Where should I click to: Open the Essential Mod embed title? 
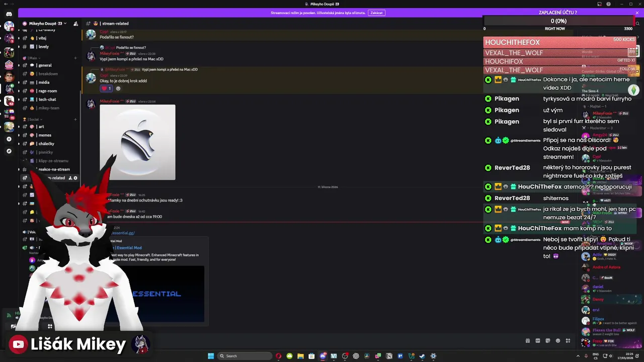tap(127, 248)
